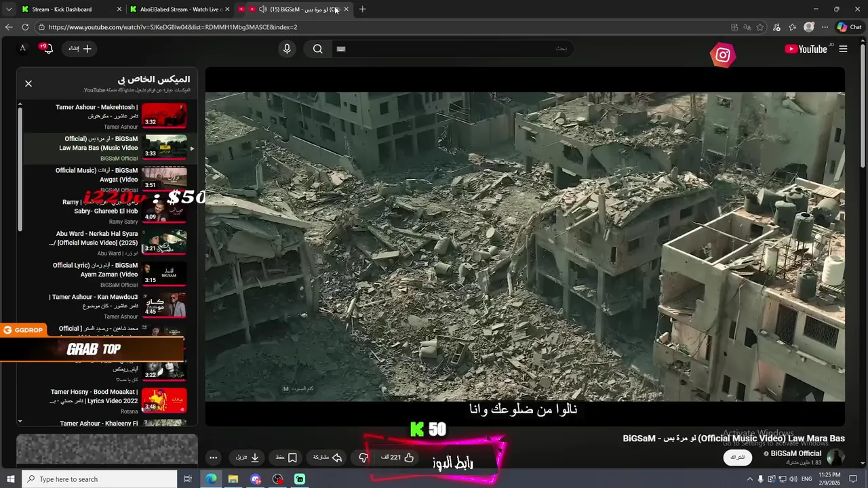
Task: Click the create plus button
Action: (x=79, y=49)
